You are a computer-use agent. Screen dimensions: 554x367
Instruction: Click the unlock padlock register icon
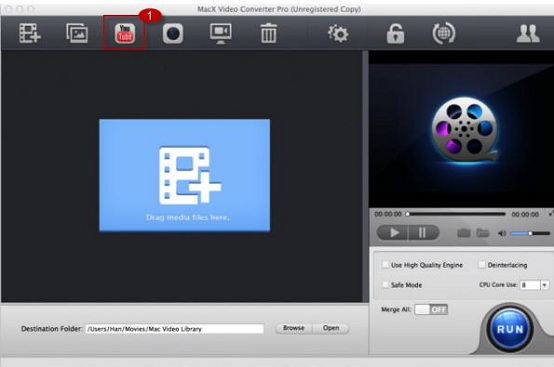tap(395, 34)
